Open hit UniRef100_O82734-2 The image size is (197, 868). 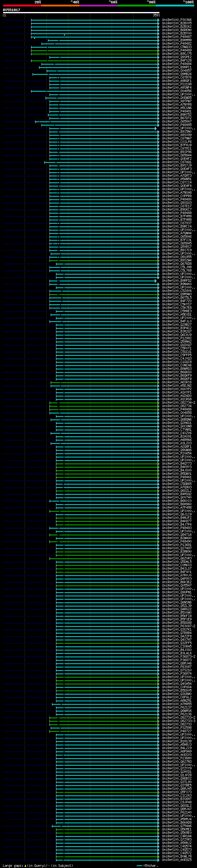(179, 403)
